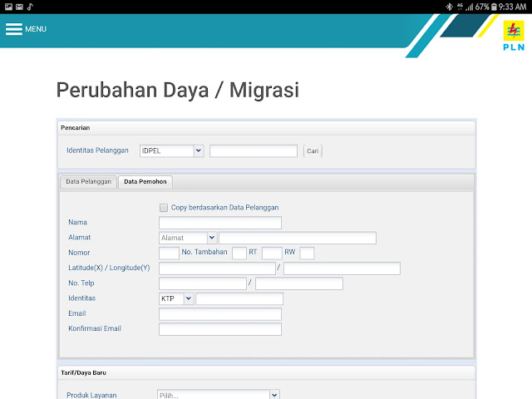This screenshot has width=532, height=399.
Task: Focus the No. Tambahan field
Action: (x=239, y=253)
